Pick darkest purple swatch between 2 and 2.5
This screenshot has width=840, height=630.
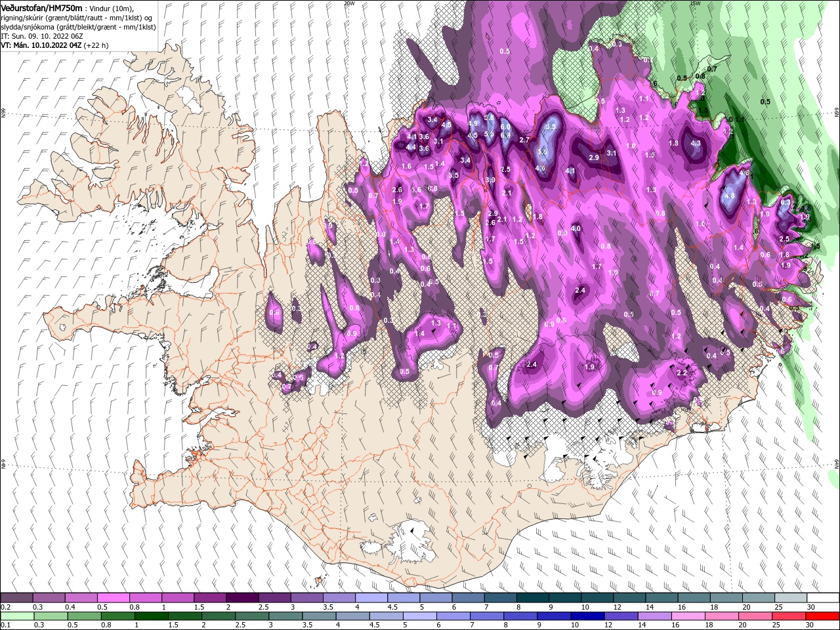242,598
